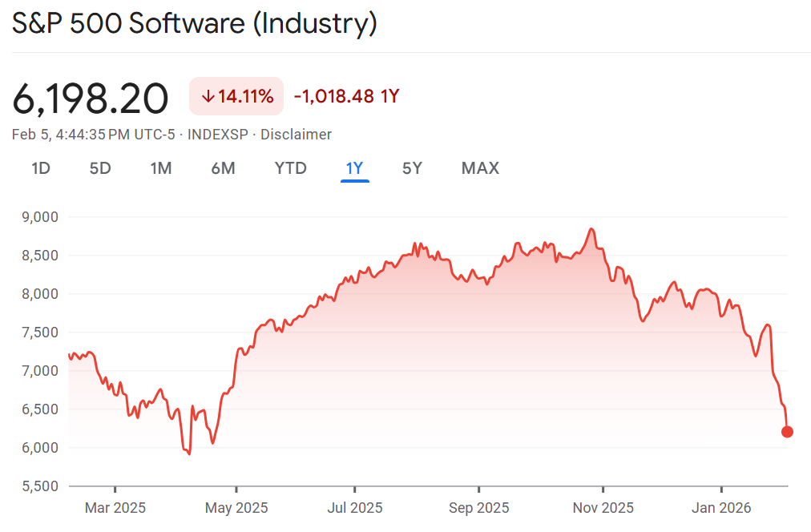Switch to the 5D range tab
This screenshot has height=532, width=811.
pos(100,168)
